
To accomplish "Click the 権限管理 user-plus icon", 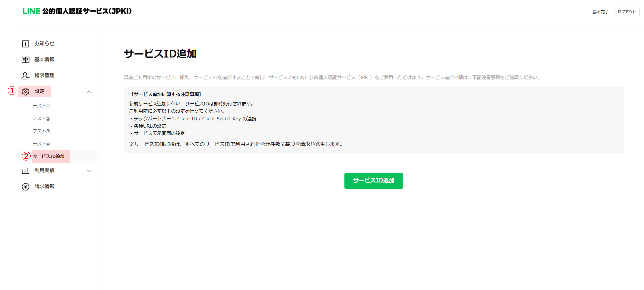I will pyautogui.click(x=25, y=76).
